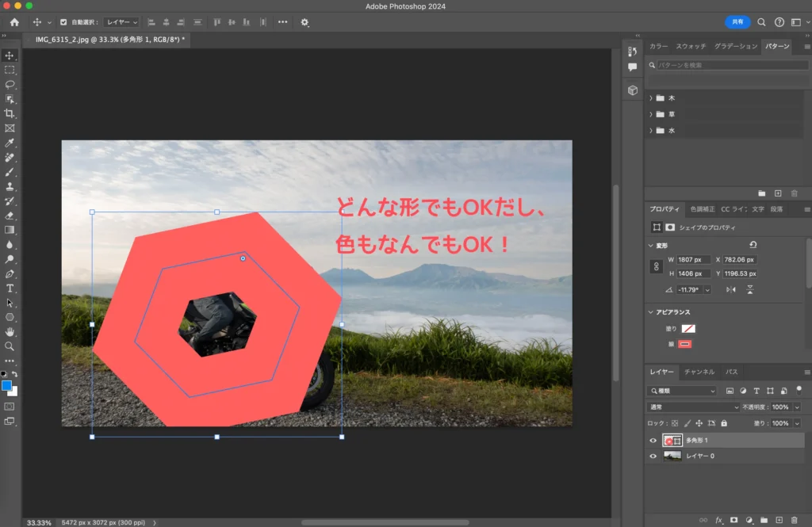Select the Hand tool
Viewport: 812px width, 527px height.
pyautogui.click(x=10, y=332)
